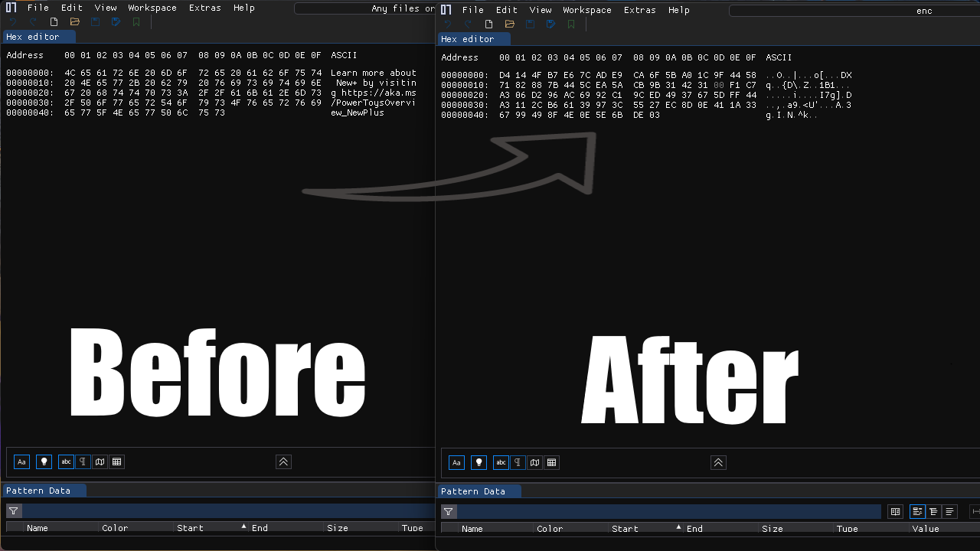Toggle 'abc' ASCII column in left editor footer
This screenshot has width=980, height=551.
coord(67,461)
